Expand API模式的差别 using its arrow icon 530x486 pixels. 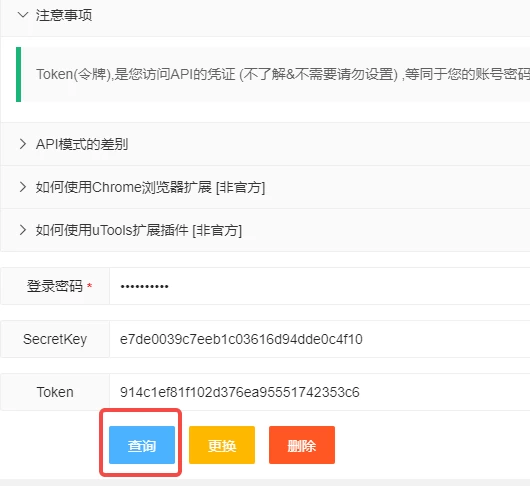click(23, 144)
